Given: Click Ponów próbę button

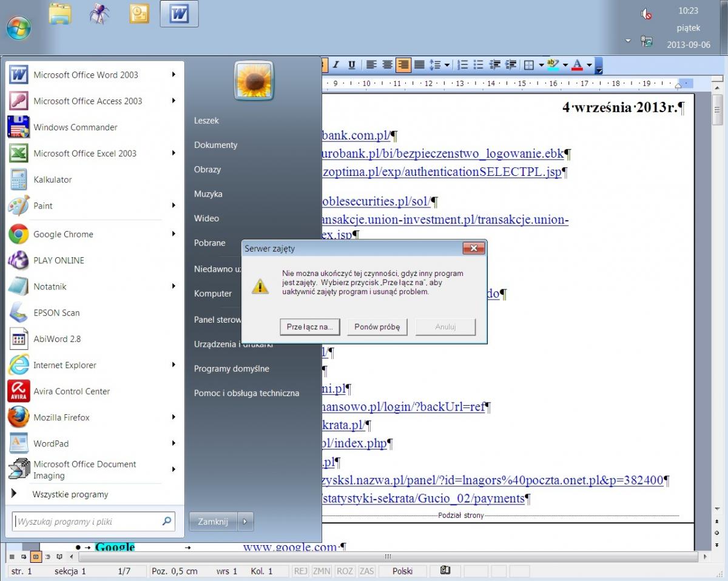Looking at the screenshot, I should [377, 327].
